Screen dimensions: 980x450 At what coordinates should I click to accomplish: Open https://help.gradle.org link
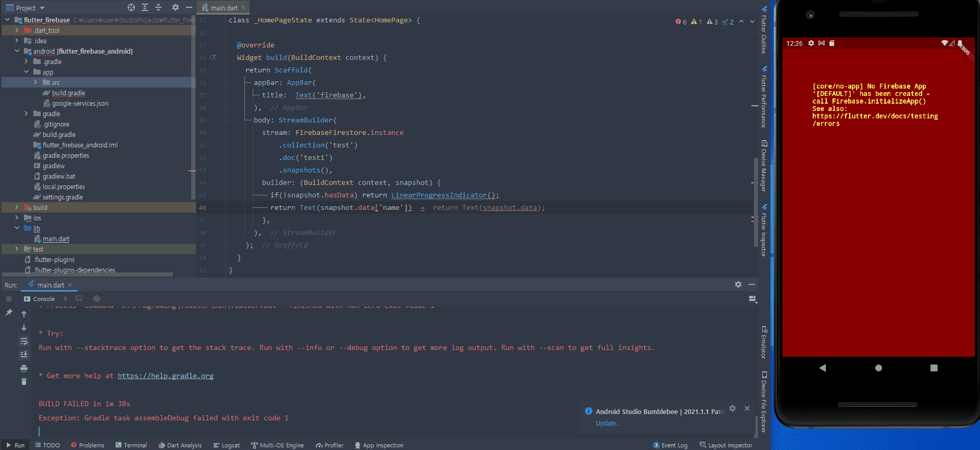(x=166, y=376)
